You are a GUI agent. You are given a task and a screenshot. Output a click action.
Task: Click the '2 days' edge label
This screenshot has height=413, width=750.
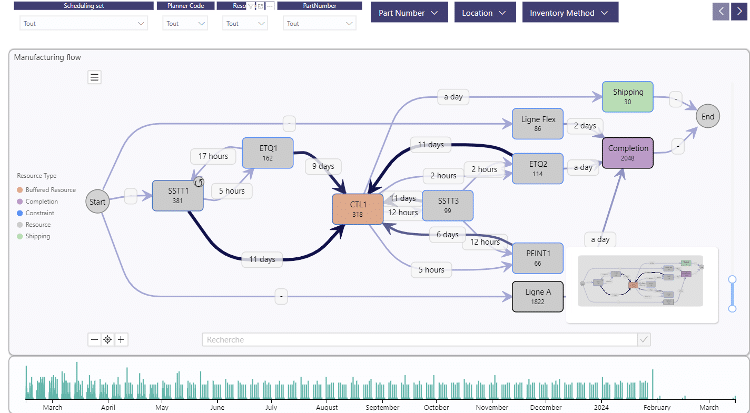tap(585, 126)
